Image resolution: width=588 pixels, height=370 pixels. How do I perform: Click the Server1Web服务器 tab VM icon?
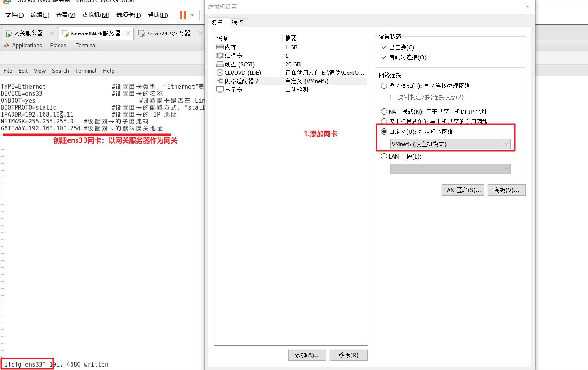[x=66, y=34]
